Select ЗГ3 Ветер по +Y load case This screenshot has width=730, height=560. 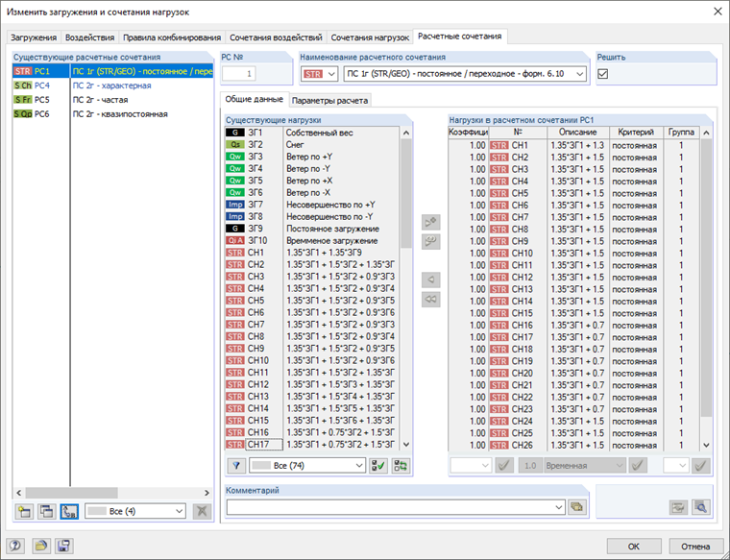coord(312,157)
